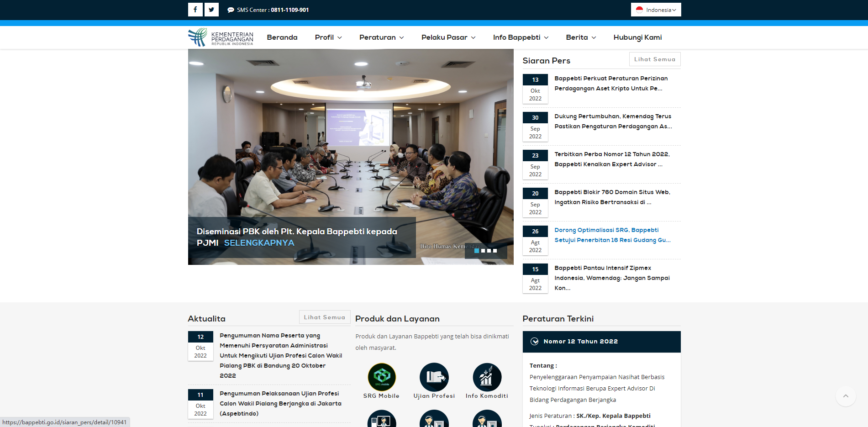The width and height of the screenshot is (868, 427).
Task: Click the Info Komoditi label
Action: 487,396
